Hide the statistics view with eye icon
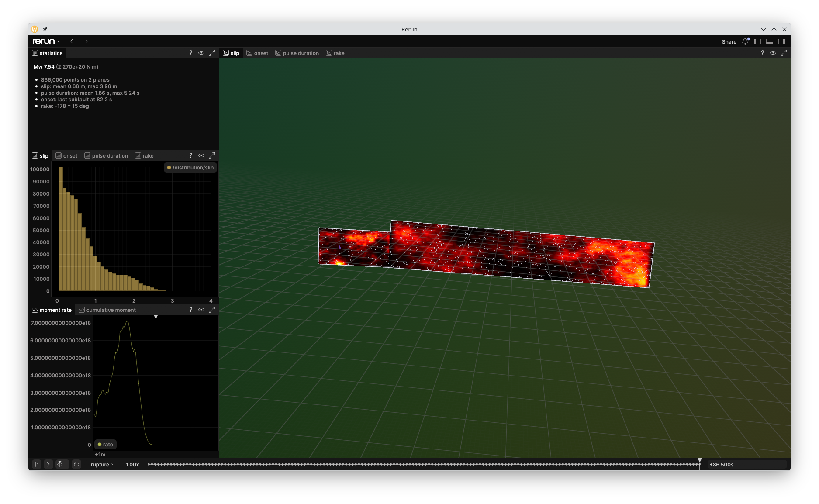Image resolution: width=819 pixels, height=504 pixels. 201,53
